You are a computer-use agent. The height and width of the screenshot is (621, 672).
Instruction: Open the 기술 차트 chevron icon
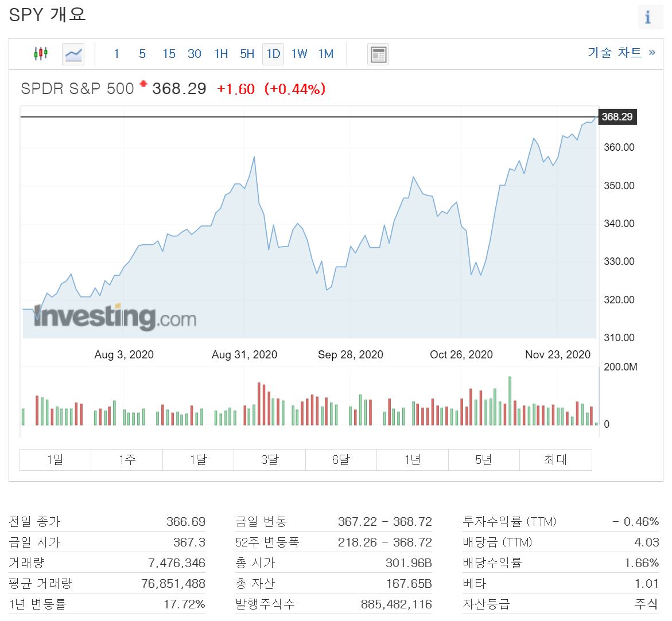pyautogui.click(x=651, y=52)
